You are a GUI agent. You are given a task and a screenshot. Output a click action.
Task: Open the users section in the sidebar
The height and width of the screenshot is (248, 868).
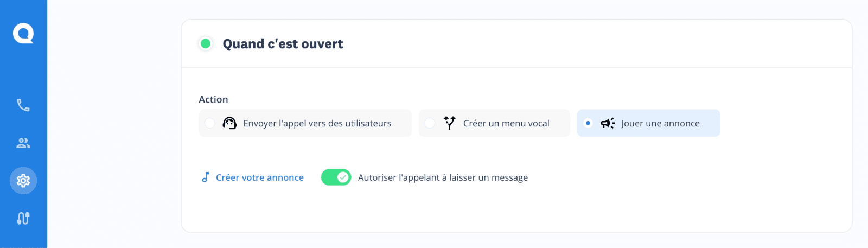tap(23, 143)
